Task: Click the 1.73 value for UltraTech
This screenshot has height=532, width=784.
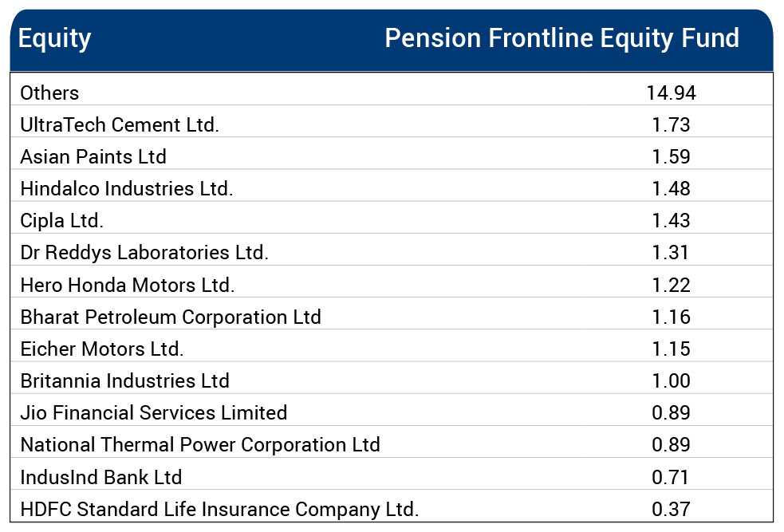Action: pyautogui.click(x=671, y=124)
